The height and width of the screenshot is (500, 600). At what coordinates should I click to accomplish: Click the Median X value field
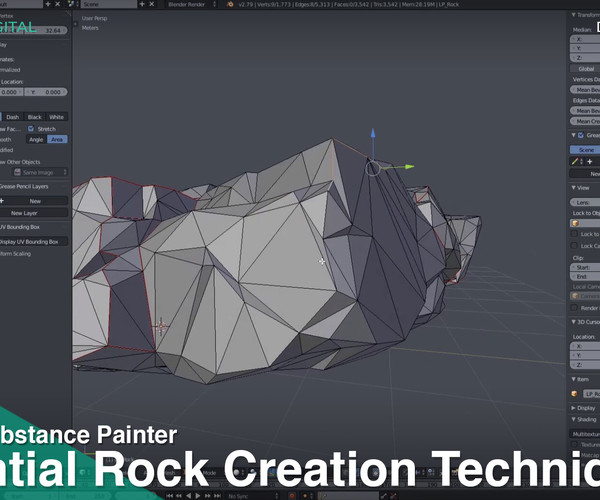pyautogui.click(x=585, y=39)
